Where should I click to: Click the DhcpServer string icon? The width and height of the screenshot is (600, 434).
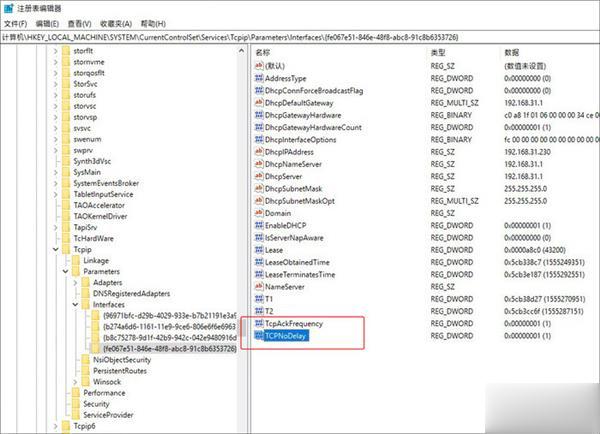(259, 176)
